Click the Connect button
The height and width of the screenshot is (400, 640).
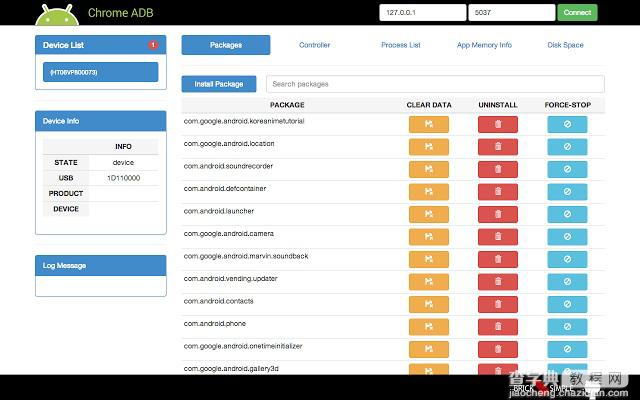point(577,13)
